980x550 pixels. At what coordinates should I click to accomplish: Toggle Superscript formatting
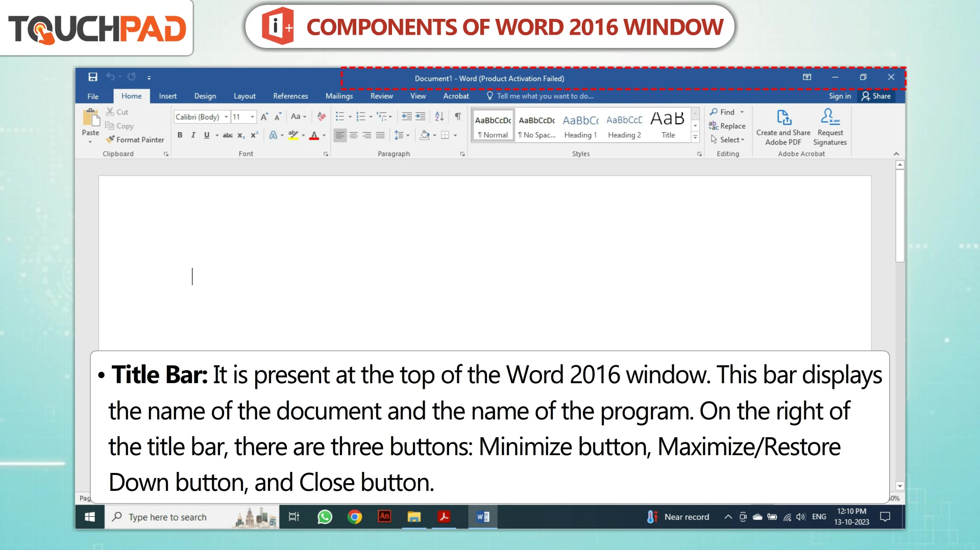coord(254,135)
